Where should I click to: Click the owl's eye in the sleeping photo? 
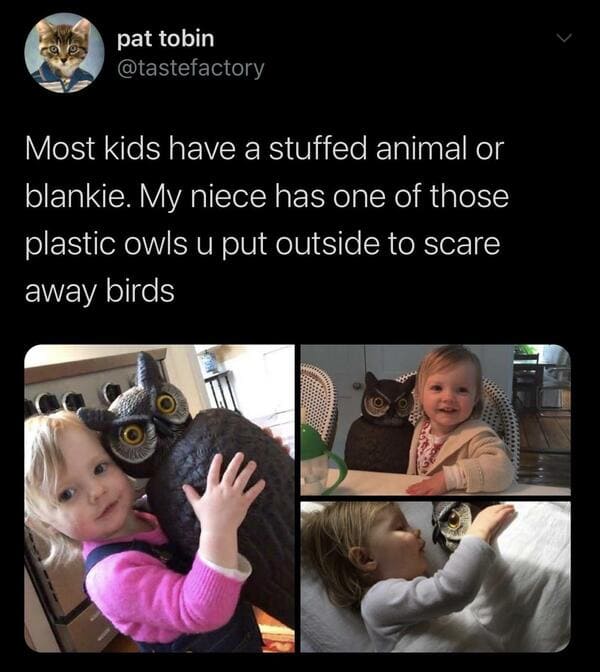453,520
